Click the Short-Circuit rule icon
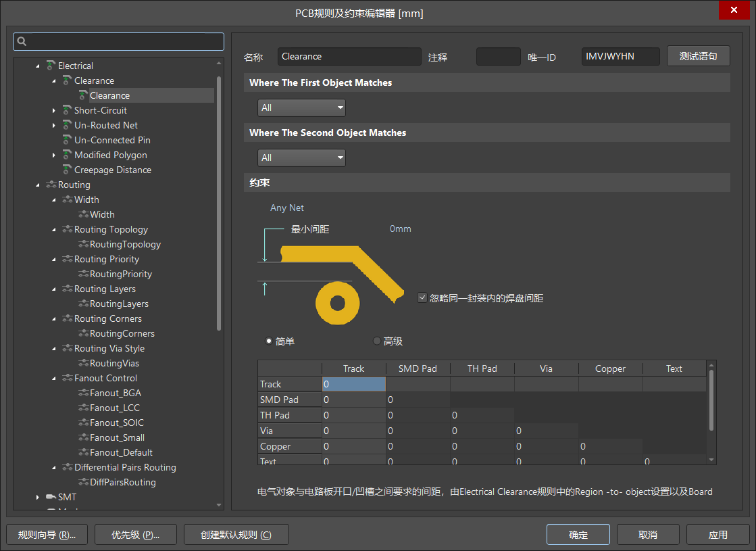Viewport: 756px width, 551px height. (67, 110)
